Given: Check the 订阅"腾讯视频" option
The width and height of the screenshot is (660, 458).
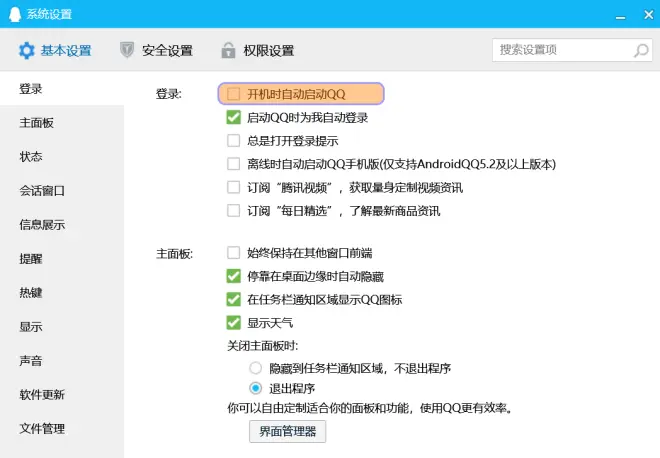Looking at the screenshot, I should 233,187.
